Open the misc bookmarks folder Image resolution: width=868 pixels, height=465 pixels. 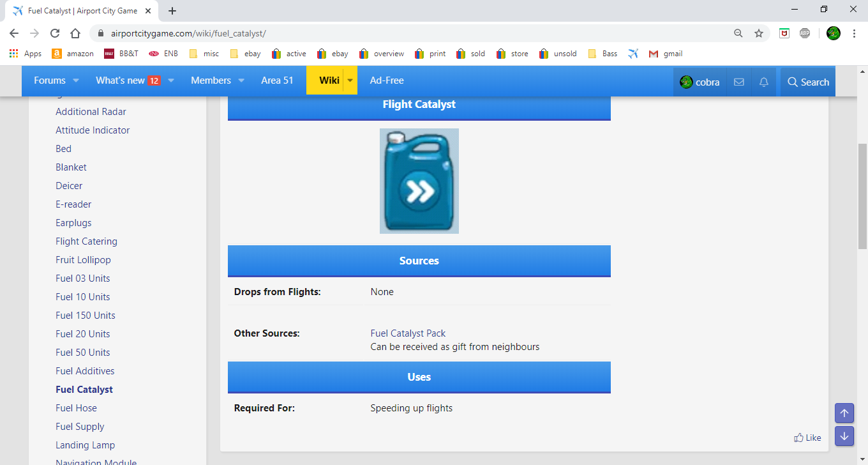coord(204,54)
